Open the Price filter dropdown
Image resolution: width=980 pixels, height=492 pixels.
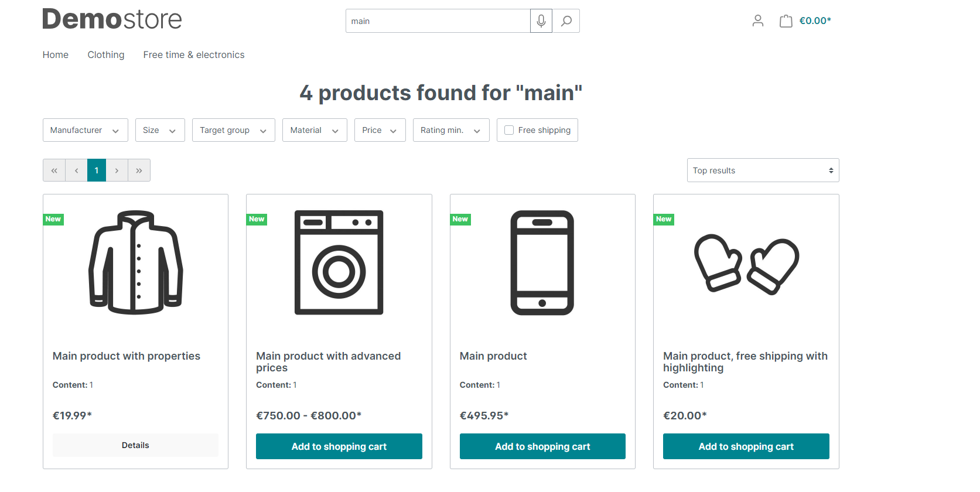coord(379,130)
